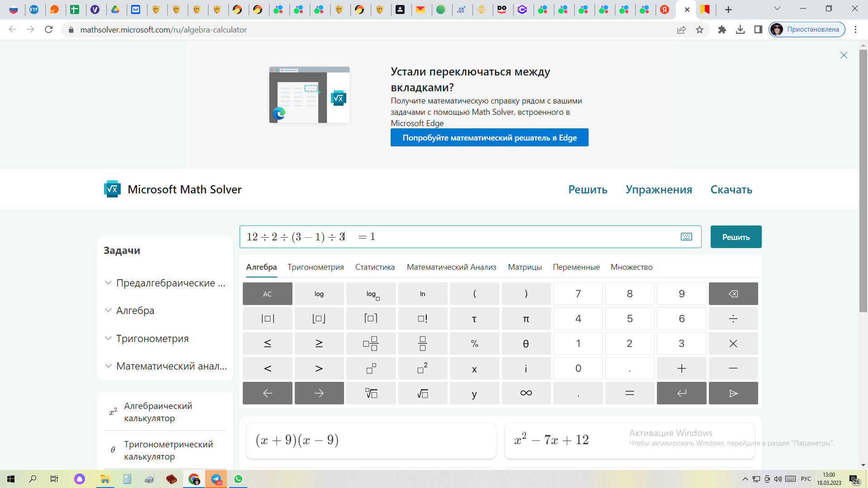868x488 pixels.
Task: Expand the Алгебра tasks section
Action: pos(135,310)
